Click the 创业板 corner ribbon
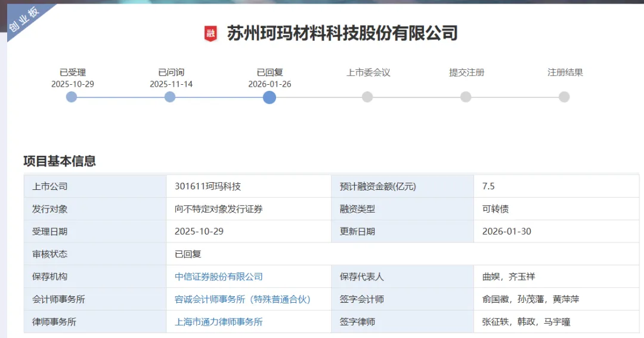The image size is (644, 338). [24, 20]
